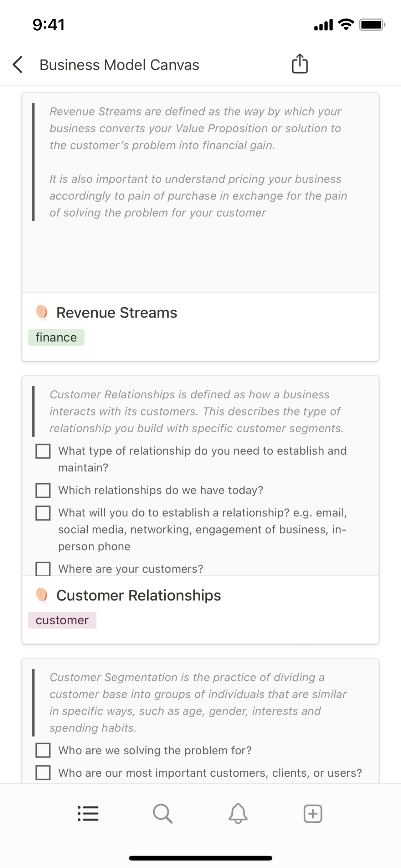Open the Revenue Streams card title
401x868 pixels.
click(117, 313)
